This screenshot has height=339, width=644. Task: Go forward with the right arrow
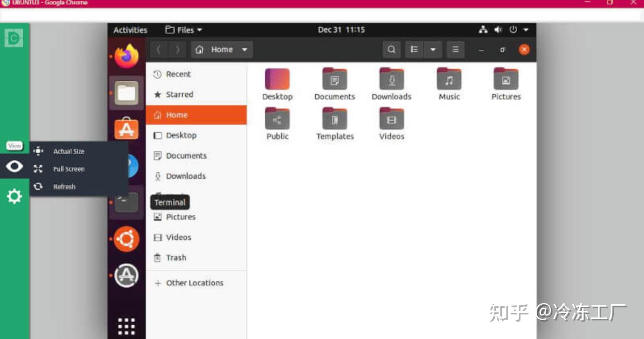(x=177, y=50)
